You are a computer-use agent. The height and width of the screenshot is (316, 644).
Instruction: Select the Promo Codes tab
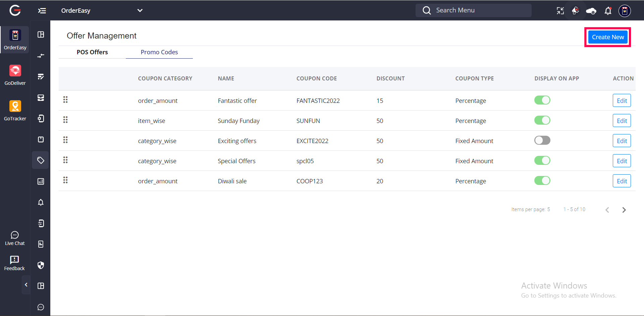(x=159, y=52)
